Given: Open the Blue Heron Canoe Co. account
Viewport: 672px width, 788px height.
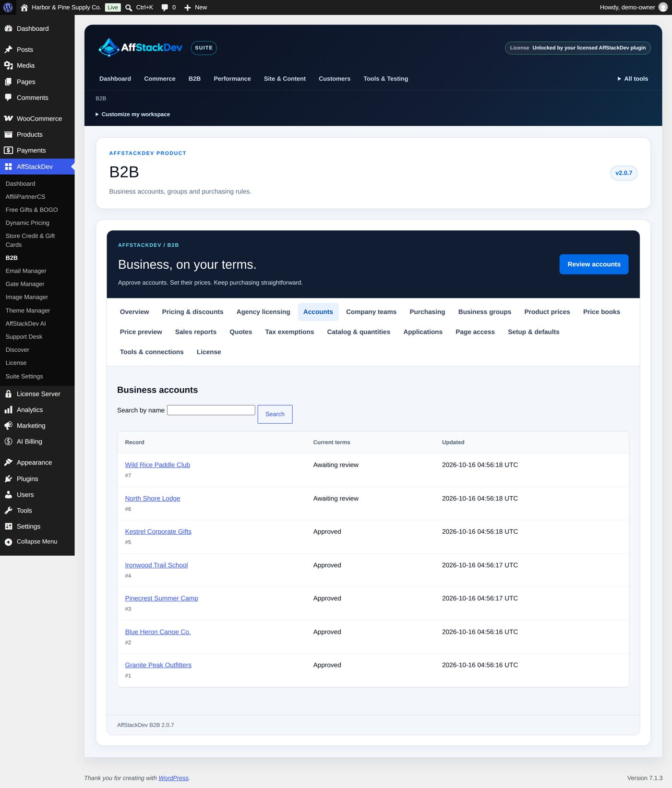Looking at the screenshot, I should pos(157,632).
